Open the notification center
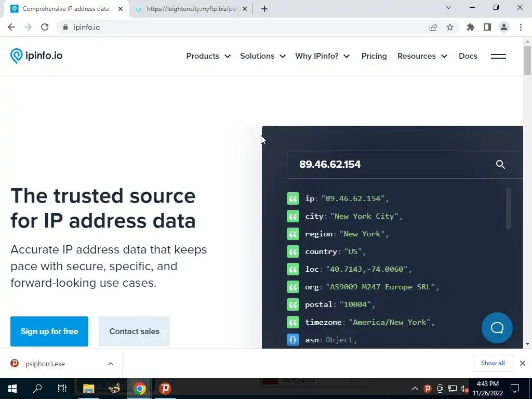 point(515,389)
